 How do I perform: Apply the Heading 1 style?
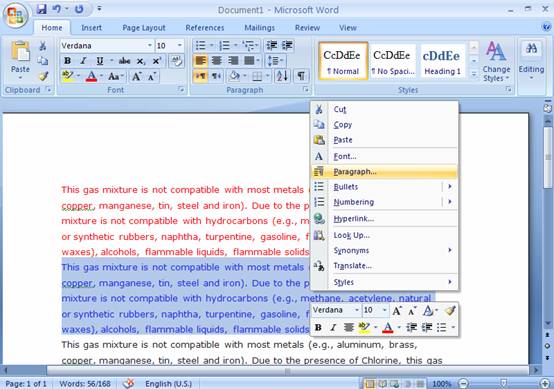[x=442, y=60]
